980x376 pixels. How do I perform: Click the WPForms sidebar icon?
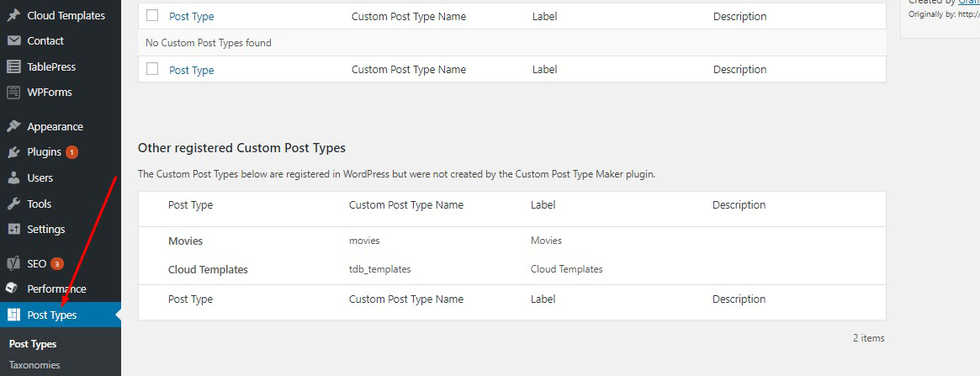tap(13, 92)
